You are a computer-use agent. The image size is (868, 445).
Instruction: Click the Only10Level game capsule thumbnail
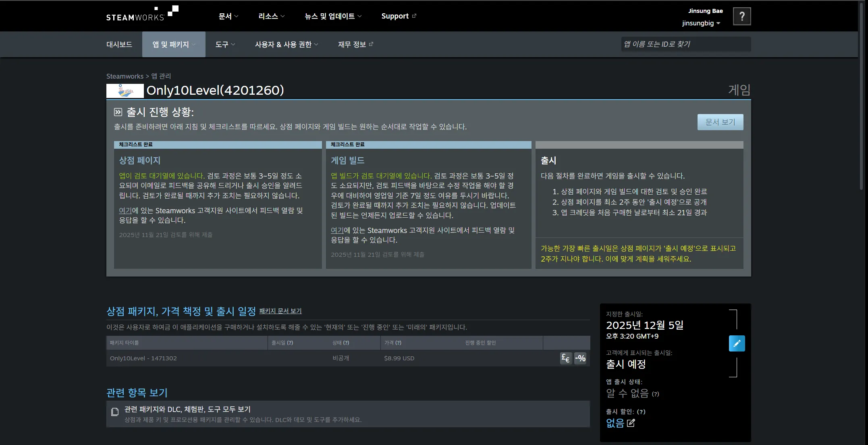pos(125,91)
